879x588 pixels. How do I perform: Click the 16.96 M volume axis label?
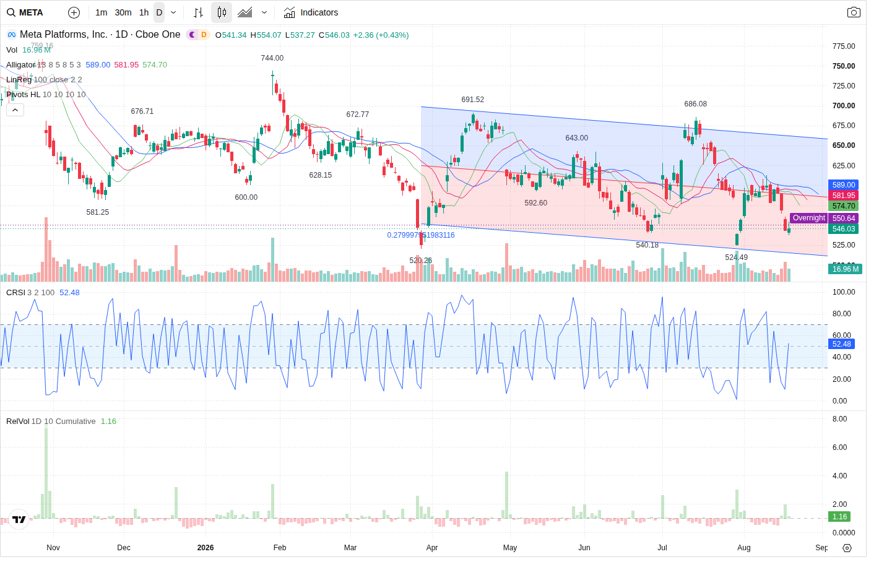coord(846,269)
